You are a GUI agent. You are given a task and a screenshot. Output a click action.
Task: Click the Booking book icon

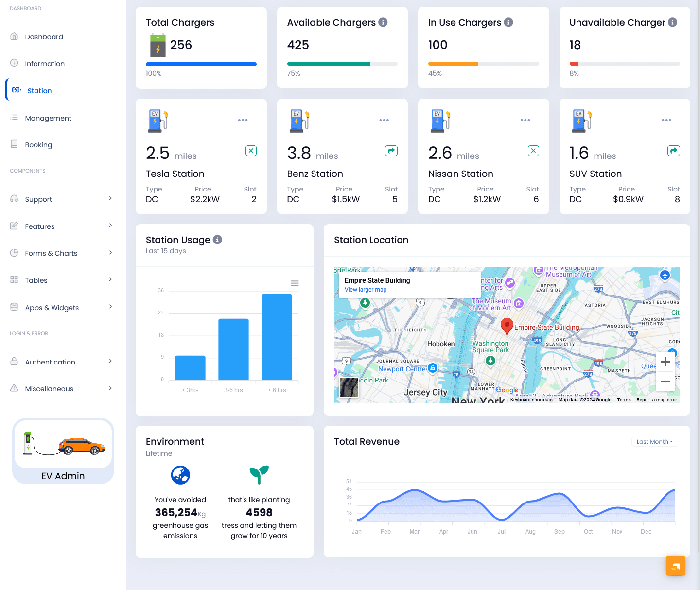(x=14, y=144)
